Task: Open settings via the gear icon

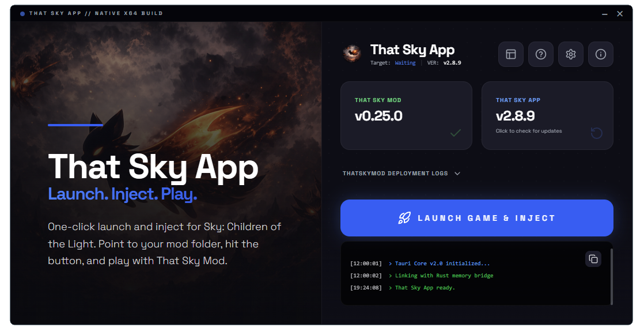Action: 570,54
